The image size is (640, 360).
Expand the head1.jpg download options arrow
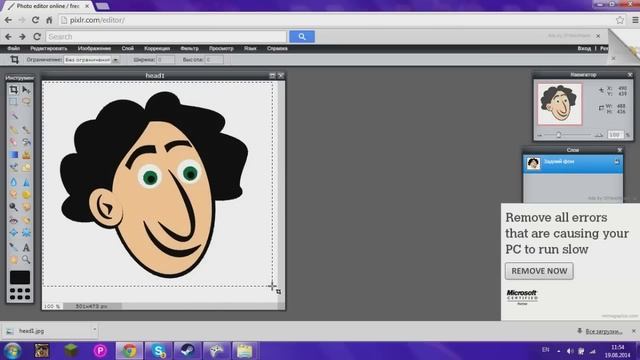click(94, 329)
